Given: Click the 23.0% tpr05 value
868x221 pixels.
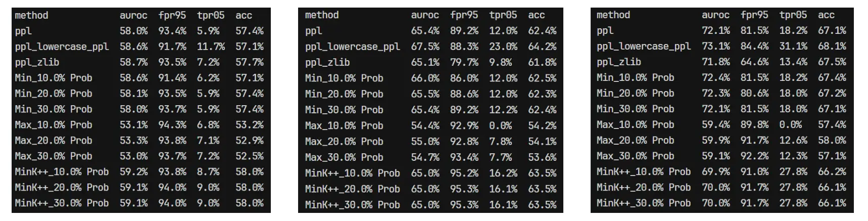Looking at the screenshot, I should (503, 47).
